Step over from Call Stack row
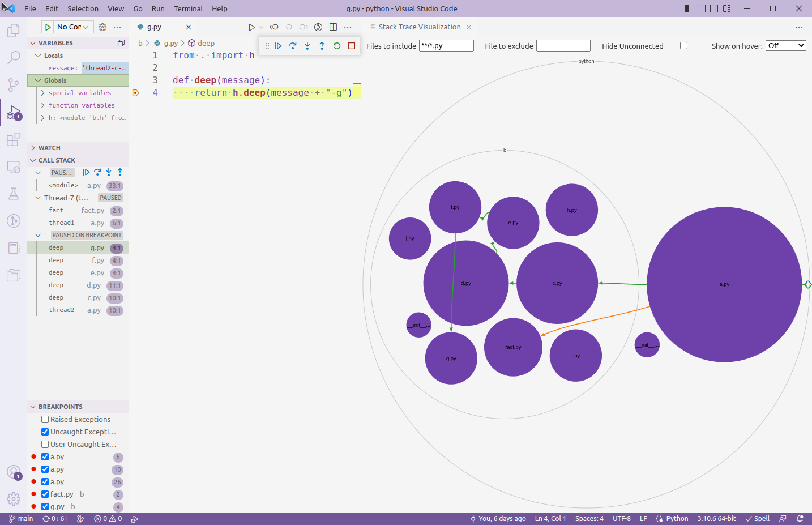Screen dimensions: 812x525 (x=97, y=172)
